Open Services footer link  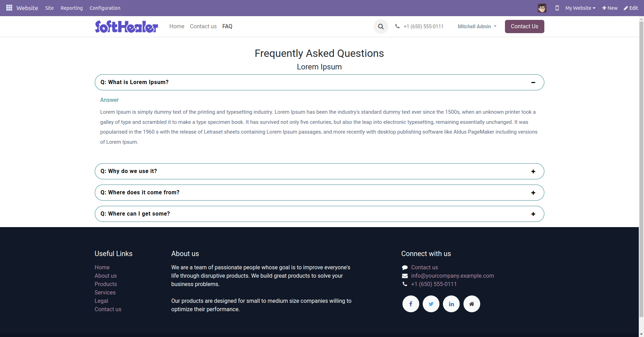105,293
